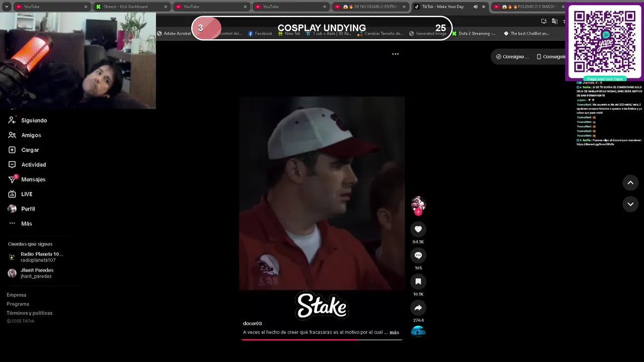
Task: Open the Programa footer link
Action: (x=18, y=304)
